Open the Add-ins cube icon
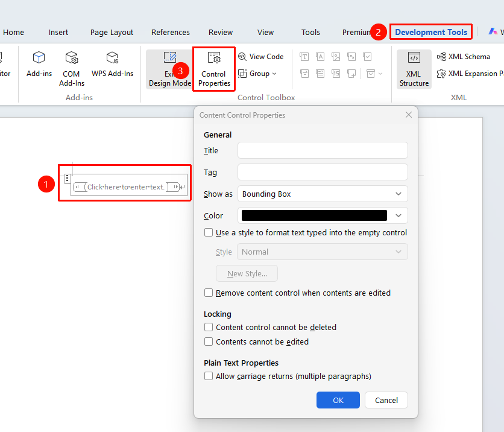Image resolution: width=504 pixels, height=432 pixels. tap(39, 58)
